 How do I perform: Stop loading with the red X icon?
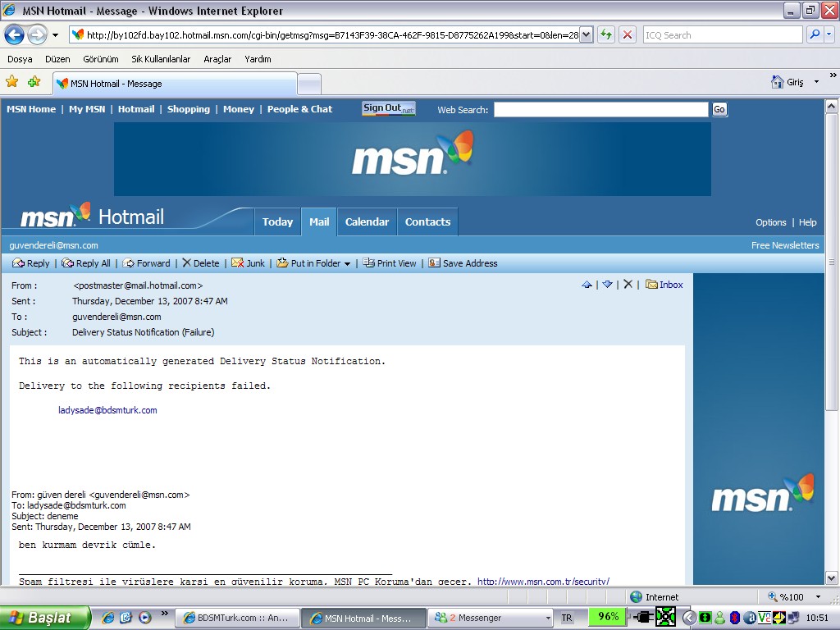click(628, 35)
